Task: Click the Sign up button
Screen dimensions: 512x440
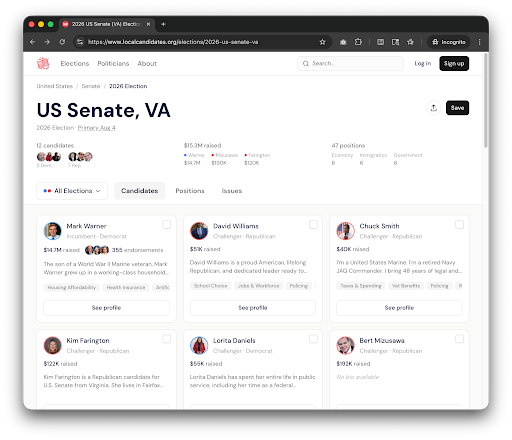Action: (454, 63)
